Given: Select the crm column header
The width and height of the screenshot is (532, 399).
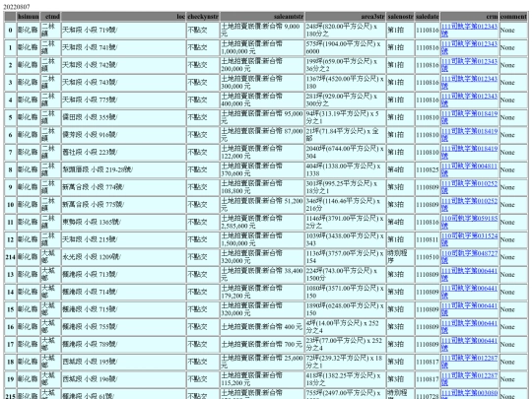Looking at the screenshot, I should [470, 17].
